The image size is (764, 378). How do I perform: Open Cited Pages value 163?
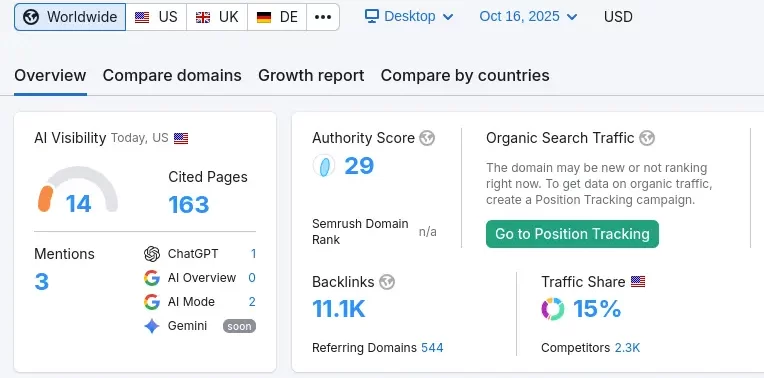pyautogui.click(x=189, y=205)
